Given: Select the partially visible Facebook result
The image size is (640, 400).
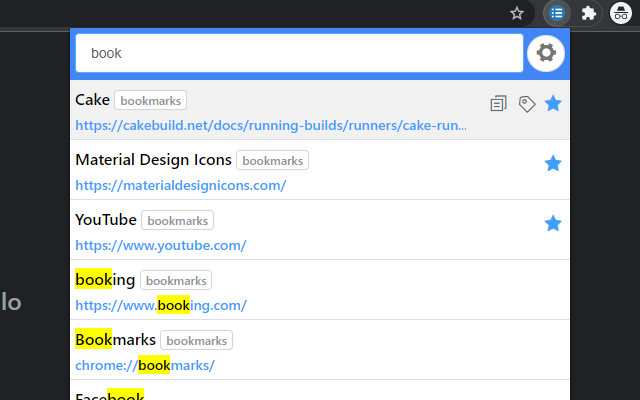Looking at the screenshot, I should (110, 394).
